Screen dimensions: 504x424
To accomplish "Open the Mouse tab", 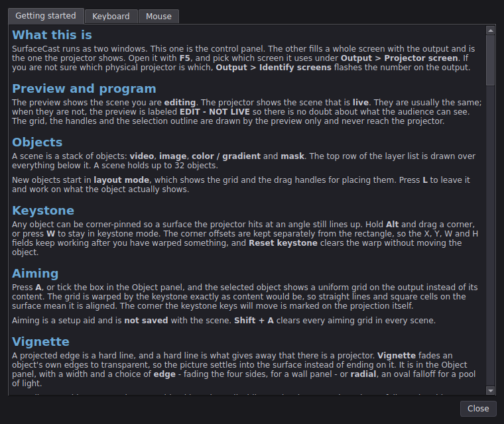I will tap(158, 17).
